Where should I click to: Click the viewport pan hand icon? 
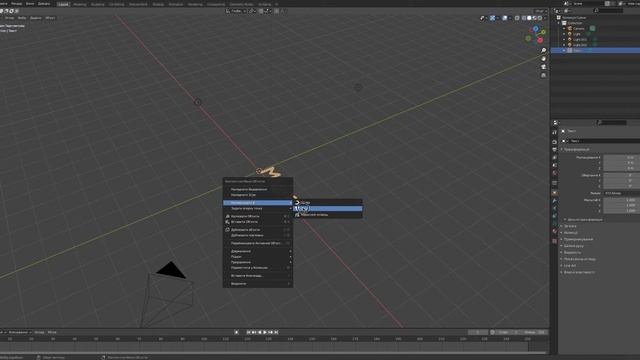(543, 59)
